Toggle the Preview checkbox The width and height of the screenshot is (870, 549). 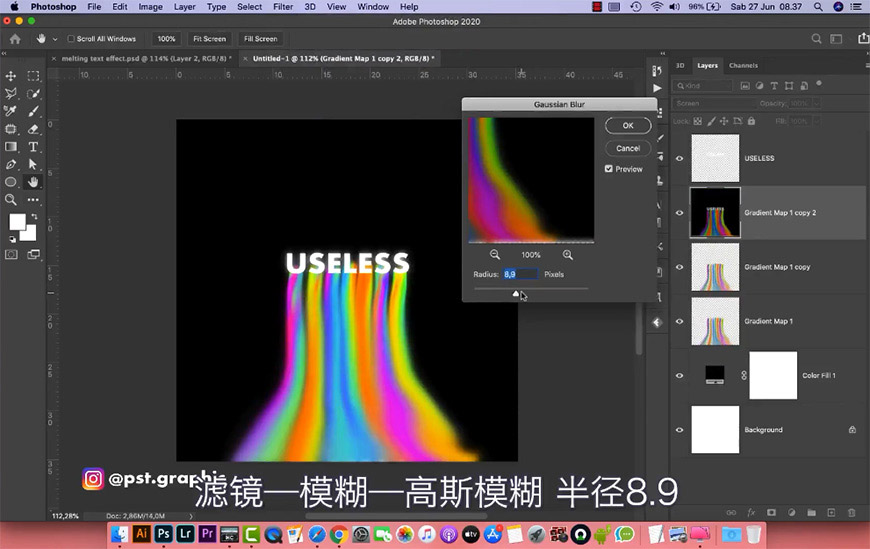609,169
